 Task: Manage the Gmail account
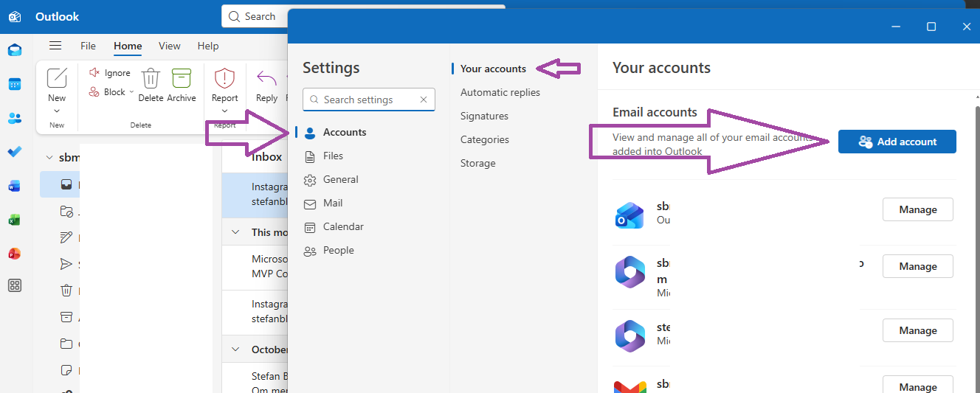point(918,384)
